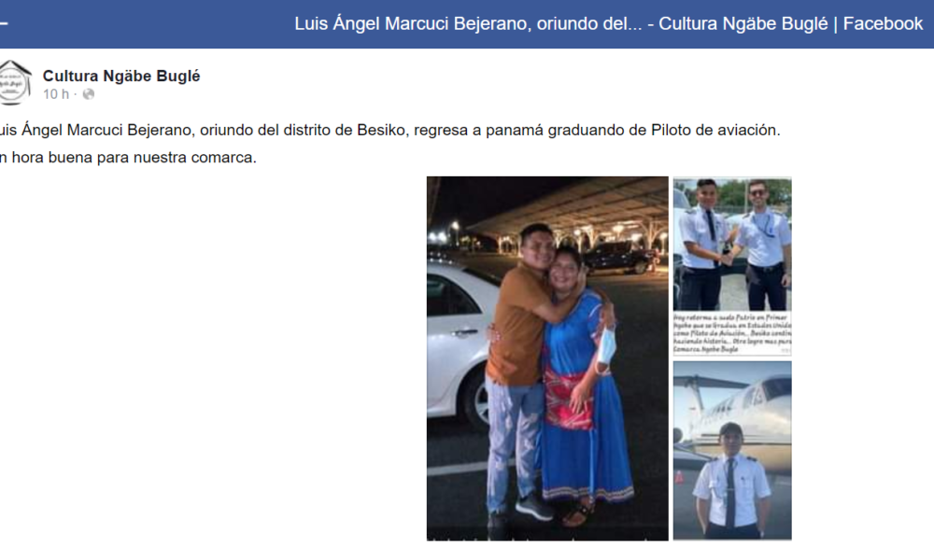Click the line "hora buena para nuestra comarca"
Screen dimensions: 934x560
[128, 158]
